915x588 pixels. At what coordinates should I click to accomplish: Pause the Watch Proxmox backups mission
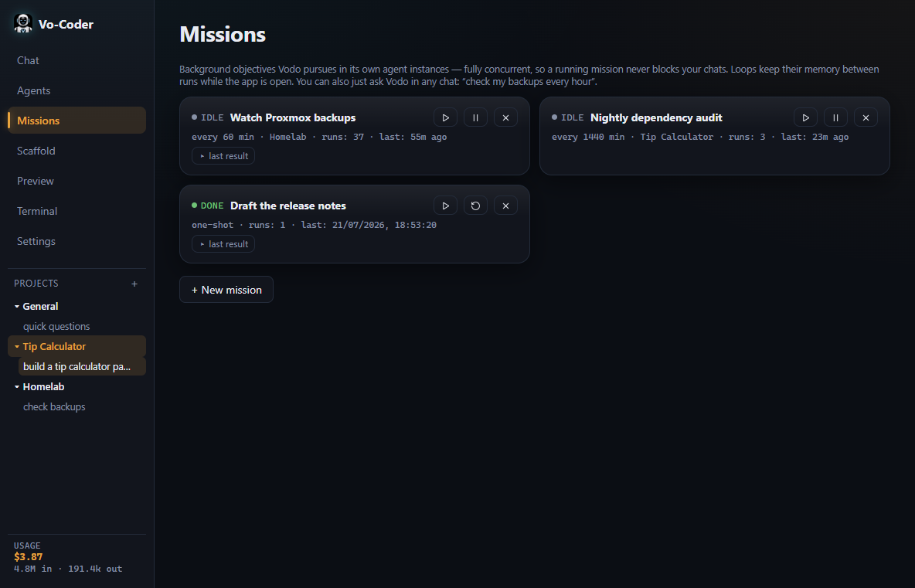[475, 118]
